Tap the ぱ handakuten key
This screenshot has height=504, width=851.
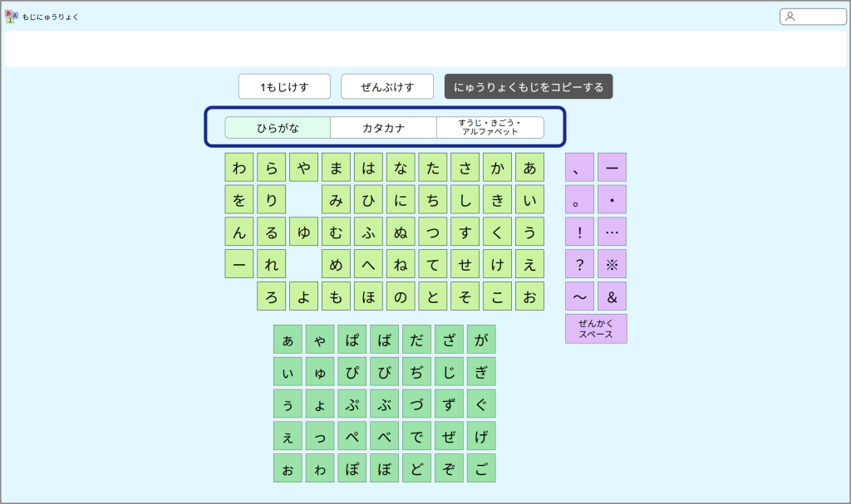pyautogui.click(x=352, y=340)
